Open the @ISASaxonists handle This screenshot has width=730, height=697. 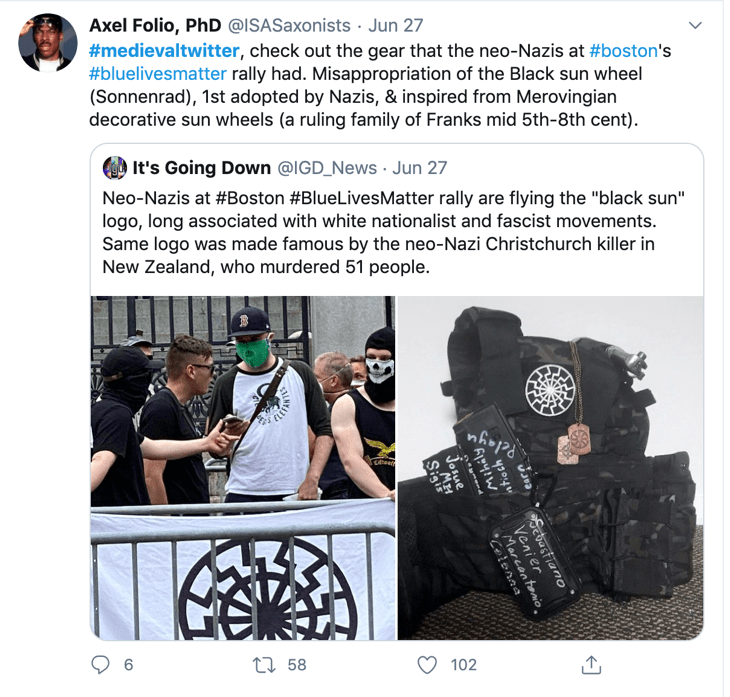(289, 26)
